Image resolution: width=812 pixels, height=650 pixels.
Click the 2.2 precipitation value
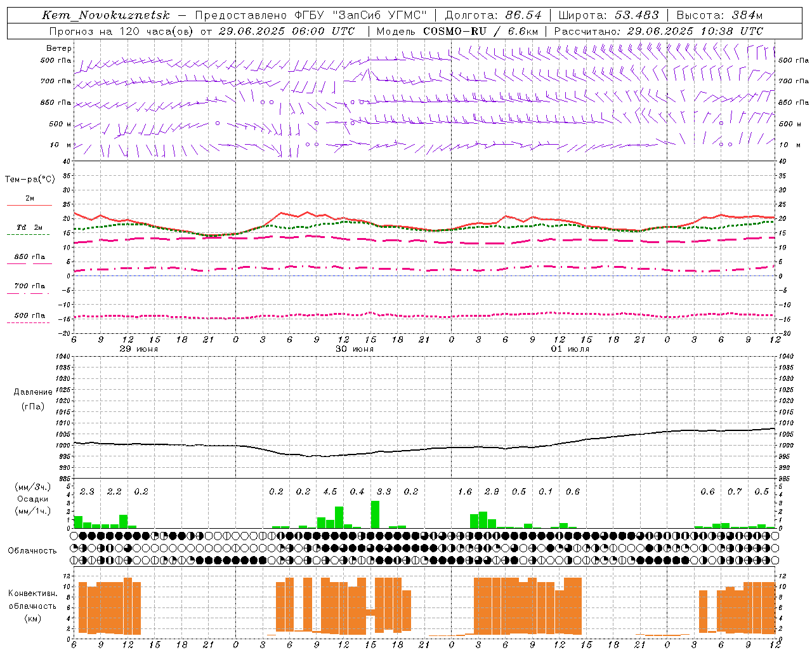[x=114, y=491]
